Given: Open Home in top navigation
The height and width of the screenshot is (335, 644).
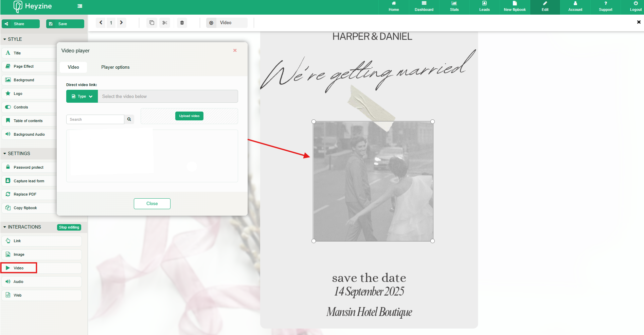Looking at the screenshot, I should pos(394,6).
